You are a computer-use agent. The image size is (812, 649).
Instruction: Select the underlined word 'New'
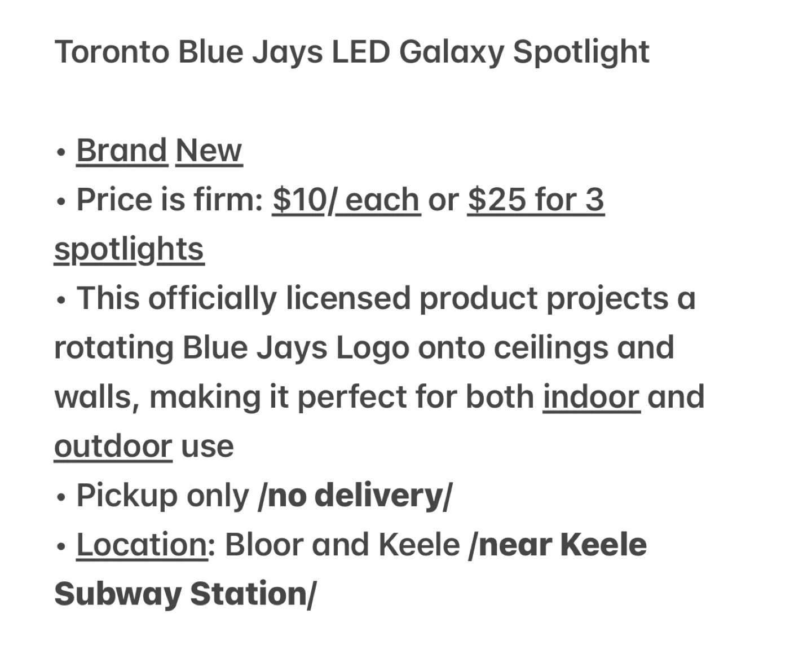209,151
